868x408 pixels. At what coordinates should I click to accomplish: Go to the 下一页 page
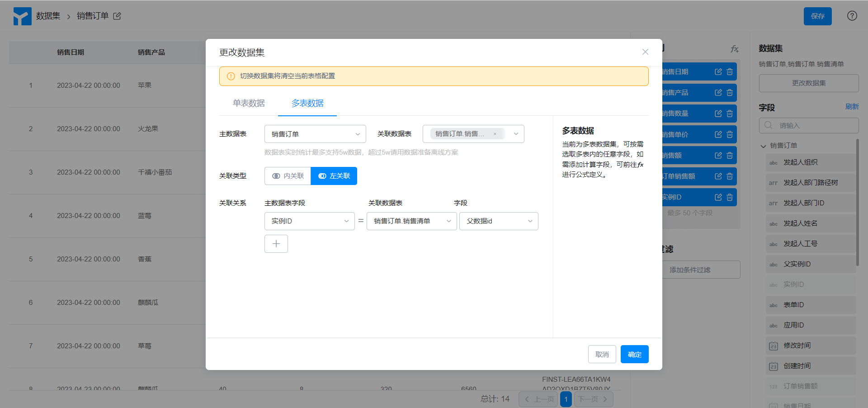(x=594, y=399)
